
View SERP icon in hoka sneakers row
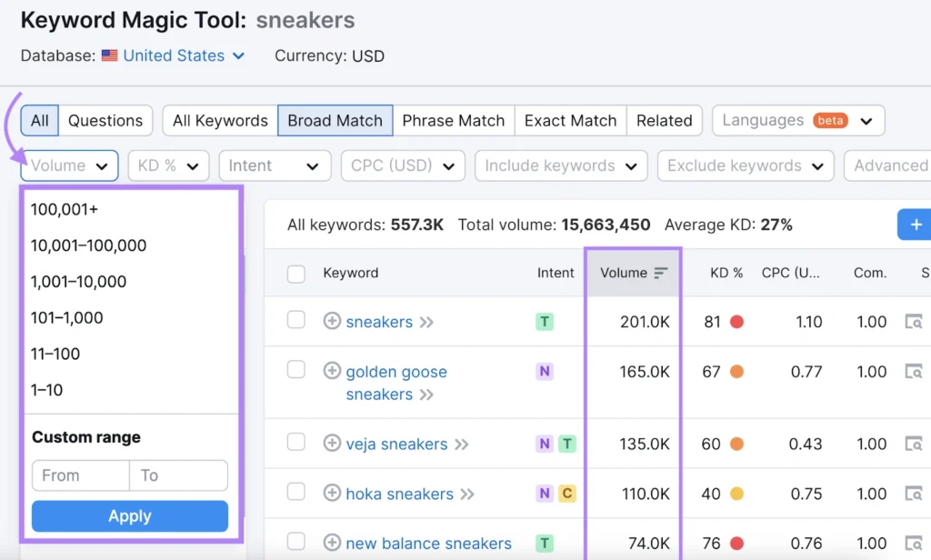(x=913, y=494)
